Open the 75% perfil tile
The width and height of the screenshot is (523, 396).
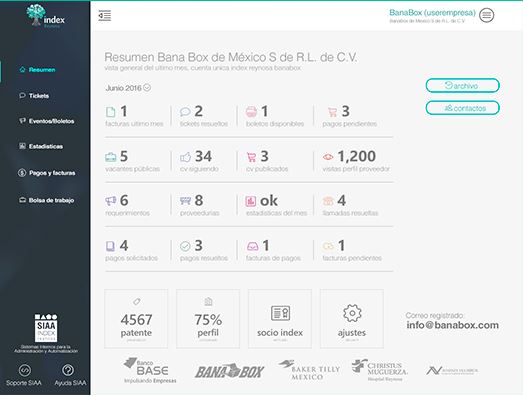pos(208,319)
